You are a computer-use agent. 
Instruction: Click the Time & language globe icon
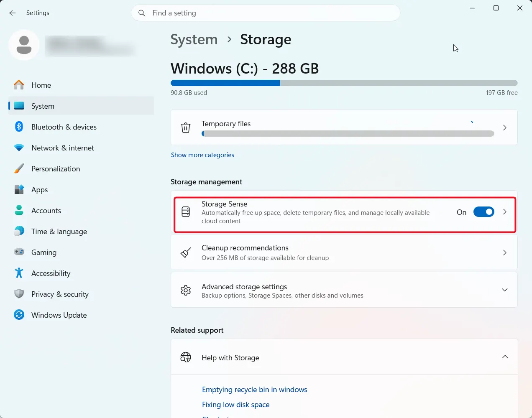coord(19,231)
